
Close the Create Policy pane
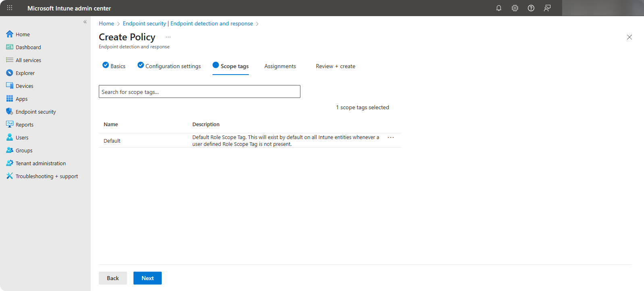(x=629, y=37)
